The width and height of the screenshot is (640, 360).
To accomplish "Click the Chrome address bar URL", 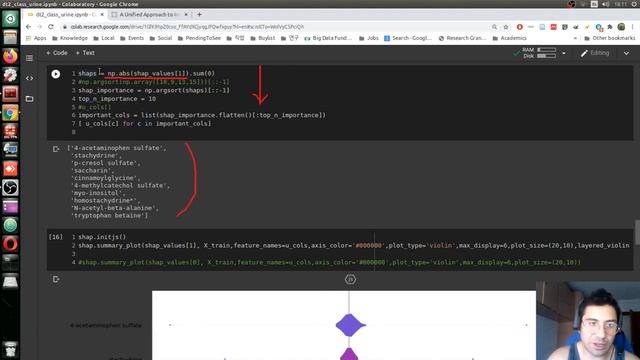I will click(x=187, y=27).
